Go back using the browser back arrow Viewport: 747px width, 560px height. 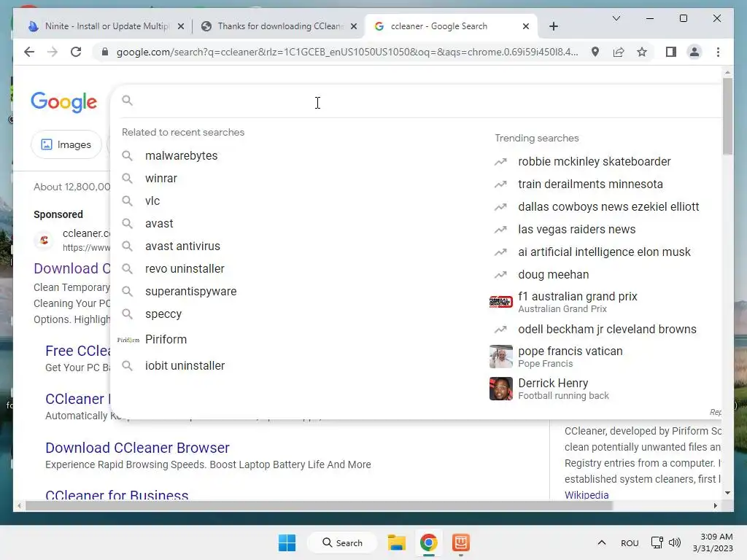pyautogui.click(x=29, y=52)
